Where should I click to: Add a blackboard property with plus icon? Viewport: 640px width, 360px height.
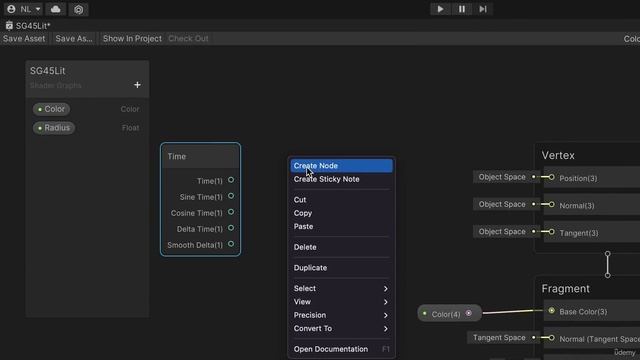pos(138,85)
